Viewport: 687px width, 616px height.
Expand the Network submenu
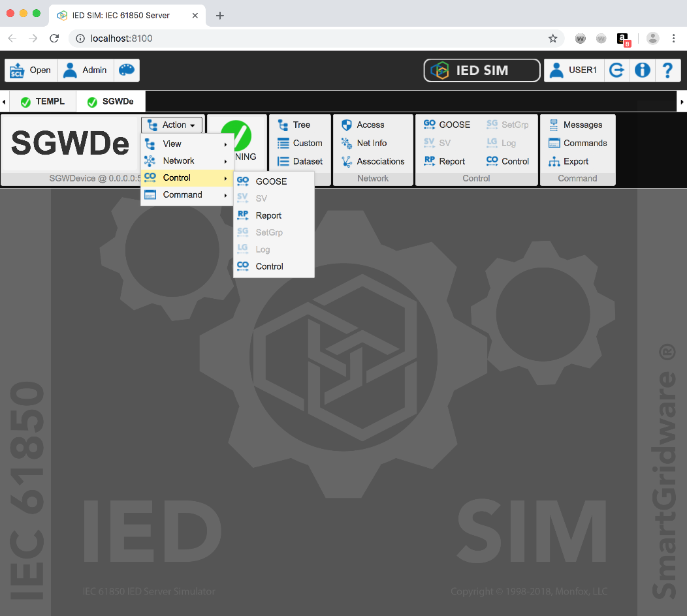coord(187,161)
